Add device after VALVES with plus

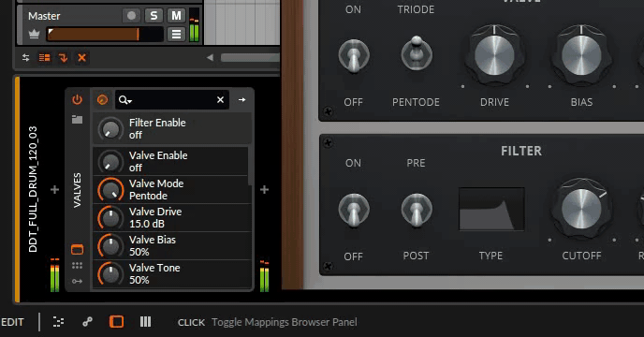tap(265, 189)
